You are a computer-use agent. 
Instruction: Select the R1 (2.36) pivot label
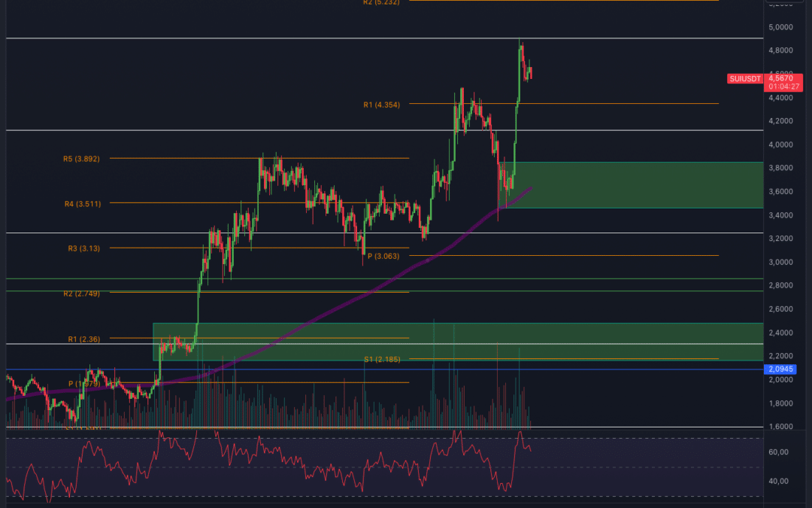tap(84, 339)
